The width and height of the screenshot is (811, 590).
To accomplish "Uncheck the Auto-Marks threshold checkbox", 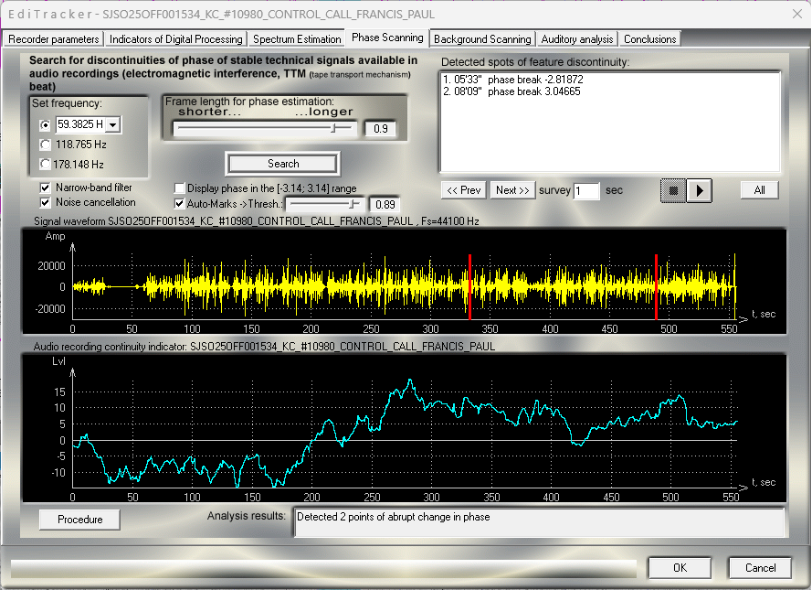I will 180,203.
